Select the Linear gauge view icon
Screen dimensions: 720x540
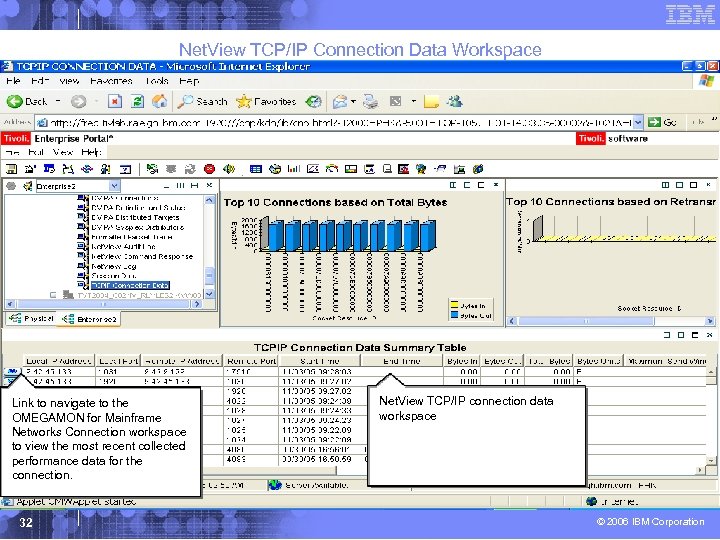351,169
